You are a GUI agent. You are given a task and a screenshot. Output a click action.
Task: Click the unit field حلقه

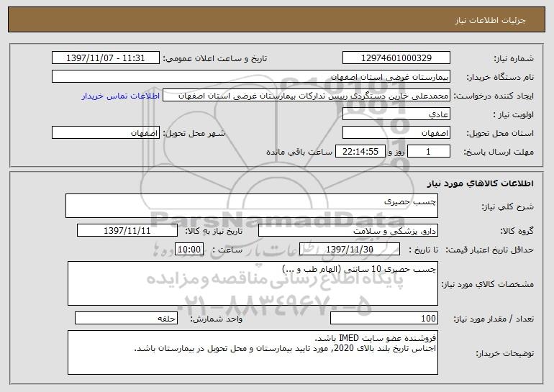coord(126,318)
